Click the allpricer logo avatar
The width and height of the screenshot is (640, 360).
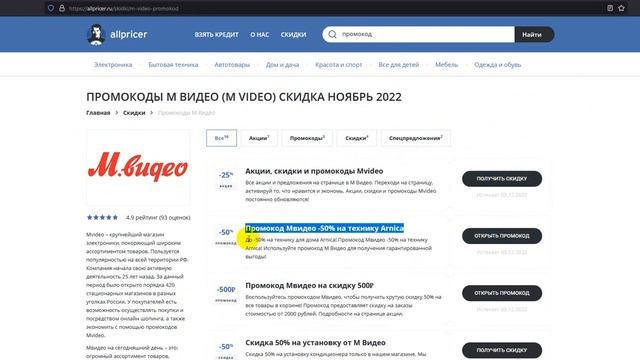(x=96, y=34)
